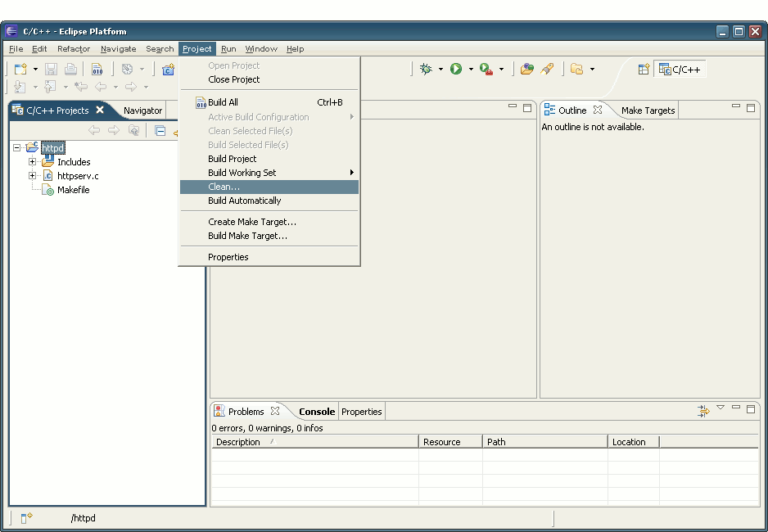The width and height of the screenshot is (768, 532).
Task: Click the Resource column header
Action: tap(450, 442)
